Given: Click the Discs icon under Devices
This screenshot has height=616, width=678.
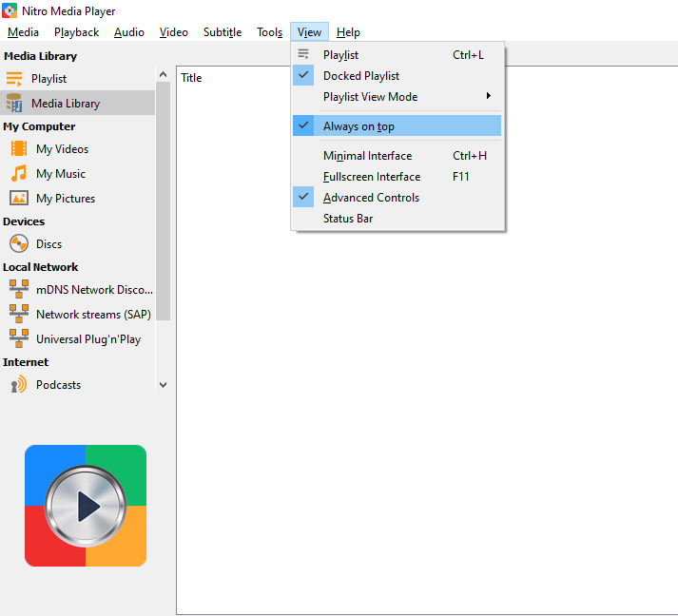Looking at the screenshot, I should (x=19, y=243).
